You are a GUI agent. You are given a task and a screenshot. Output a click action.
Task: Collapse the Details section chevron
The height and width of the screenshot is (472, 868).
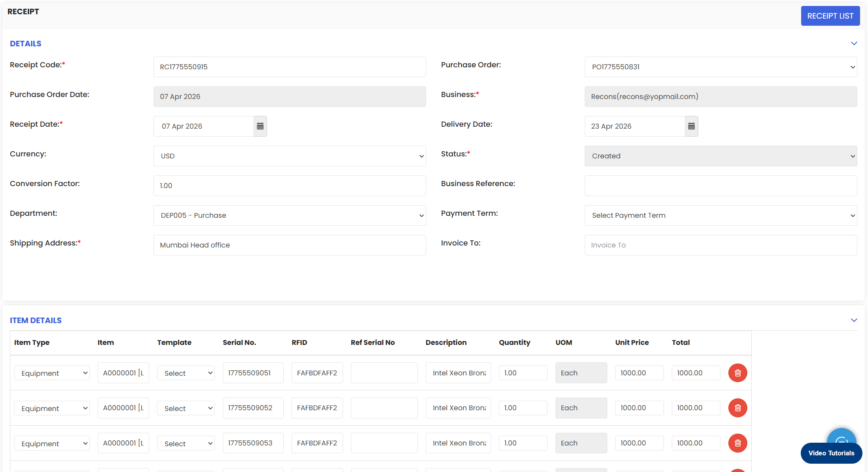click(854, 44)
